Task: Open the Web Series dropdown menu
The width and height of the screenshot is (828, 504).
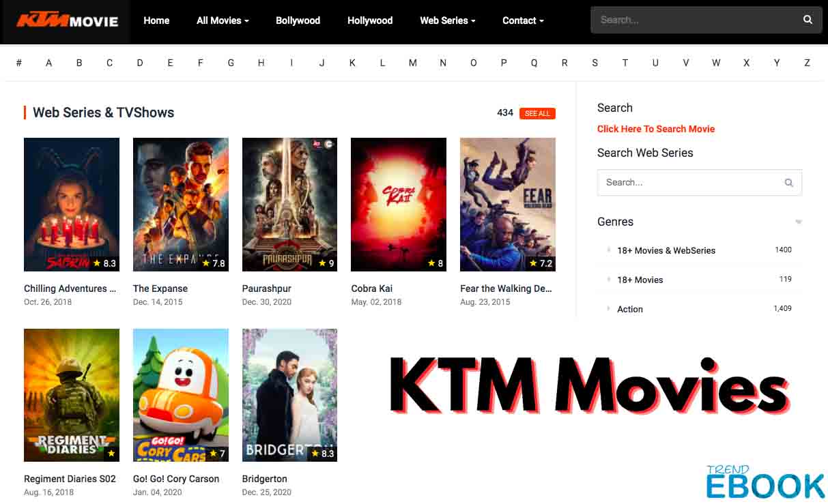Action: 448,20
